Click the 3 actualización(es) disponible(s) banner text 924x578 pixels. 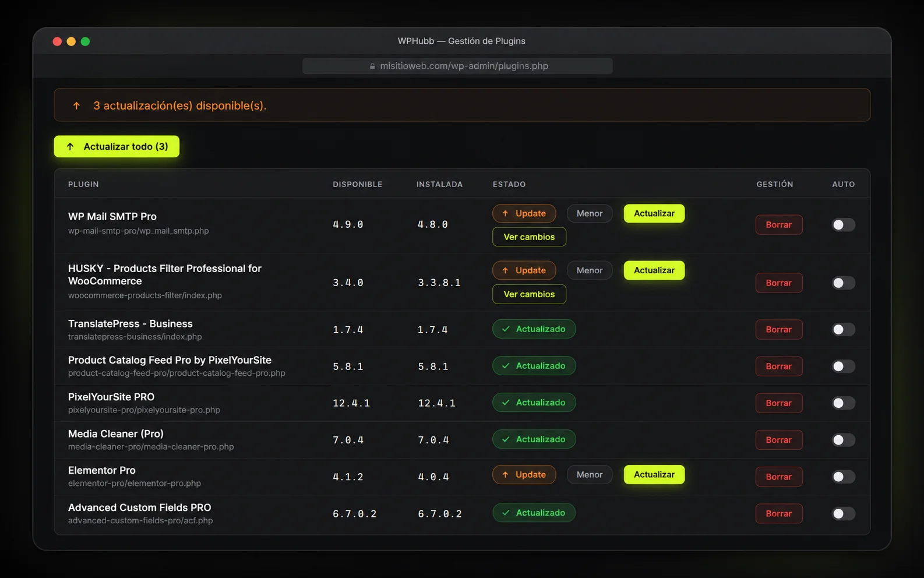180,105
